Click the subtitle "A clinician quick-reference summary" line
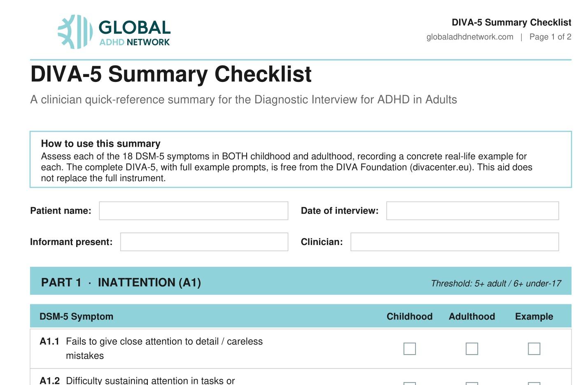588x385 pixels. (244, 100)
